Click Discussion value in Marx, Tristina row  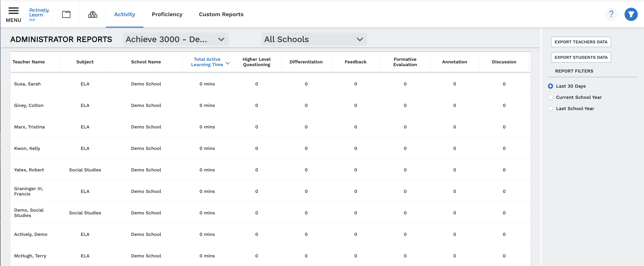click(504, 127)
